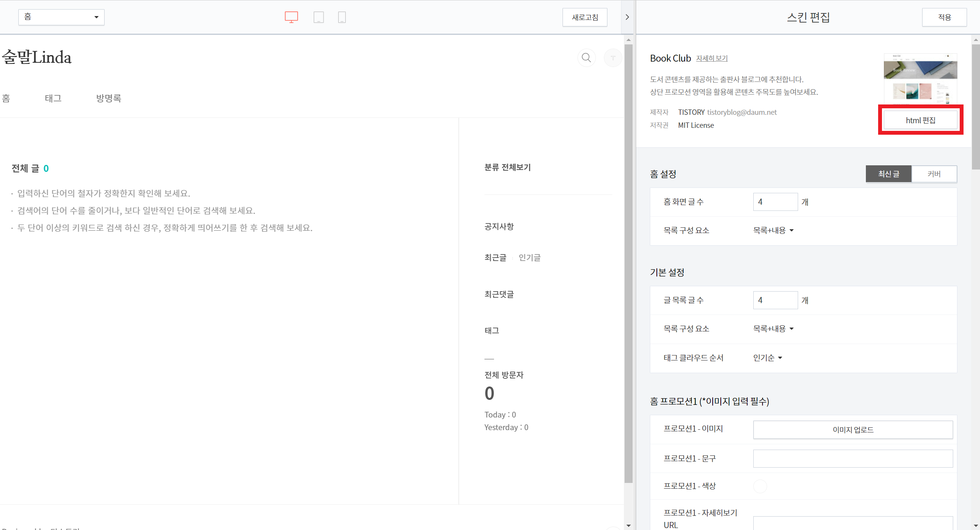Image resolution: width=980 pixels, height=530 pixels.
Task: Open 프로모션1 색상 color picker
Action: [760, 486]
